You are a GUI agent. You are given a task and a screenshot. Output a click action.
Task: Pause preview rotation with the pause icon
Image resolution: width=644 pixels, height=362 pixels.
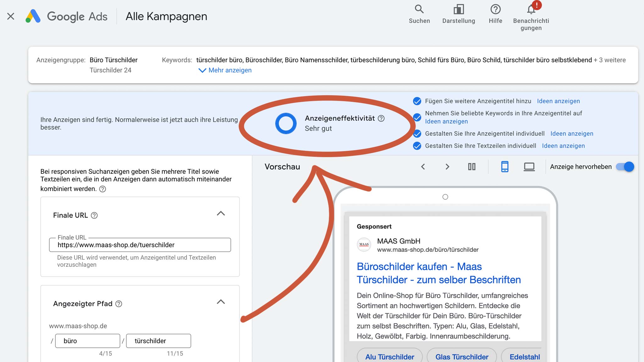(x=472, y=167)
